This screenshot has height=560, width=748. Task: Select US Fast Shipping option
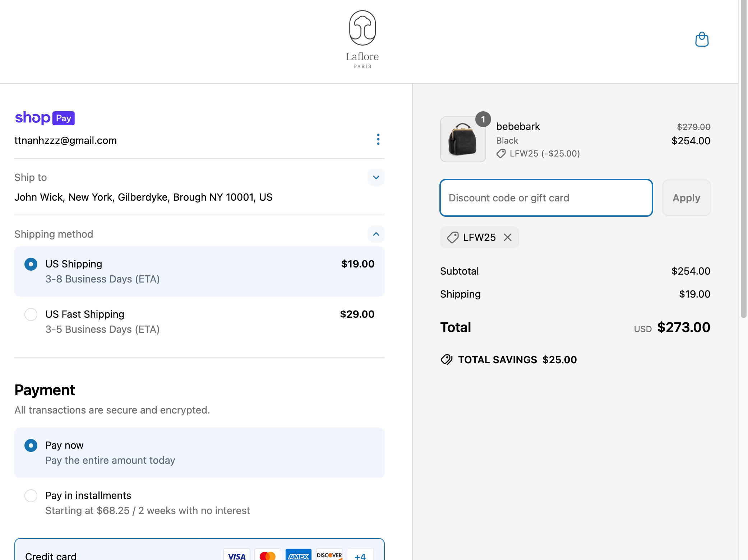(31, 314)
